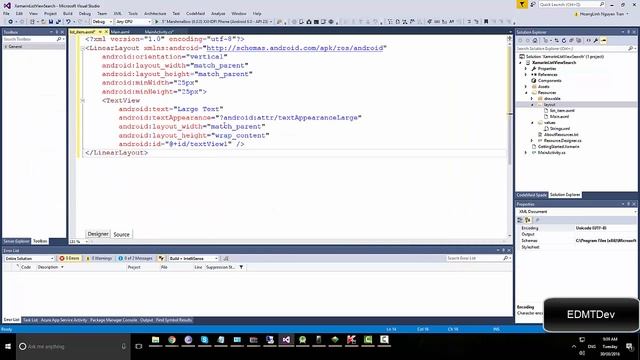Screen dimensions: 640x360
Task: Start debugging with the green play icon
Action: pyautogui.click(x=156, y=22)
